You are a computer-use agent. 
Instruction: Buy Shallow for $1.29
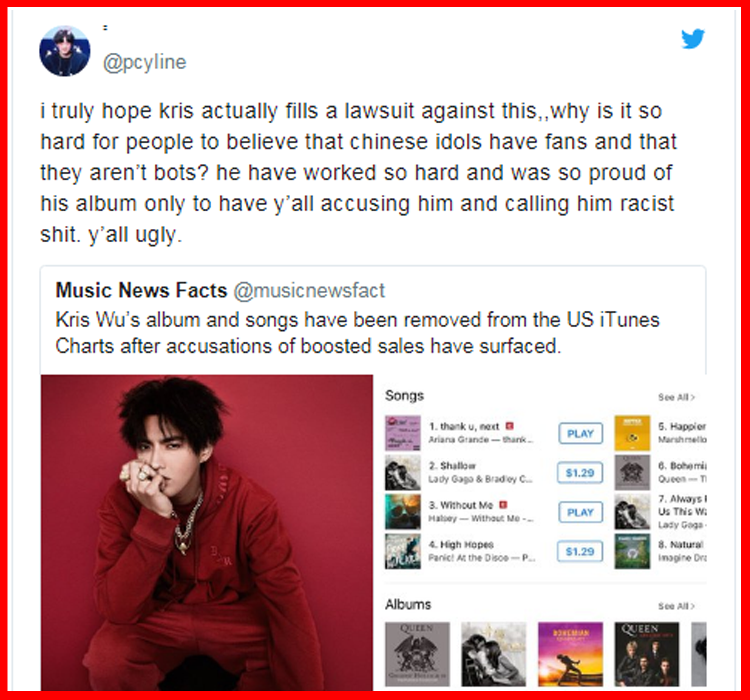[580, 473]
